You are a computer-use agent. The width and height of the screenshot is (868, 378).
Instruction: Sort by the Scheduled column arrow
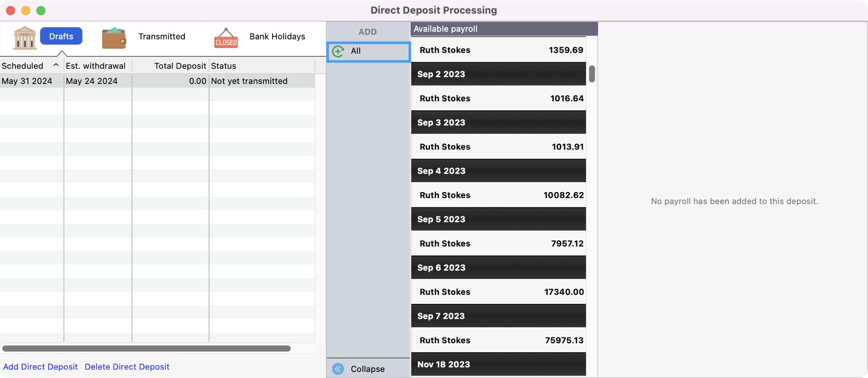[56, 65]
